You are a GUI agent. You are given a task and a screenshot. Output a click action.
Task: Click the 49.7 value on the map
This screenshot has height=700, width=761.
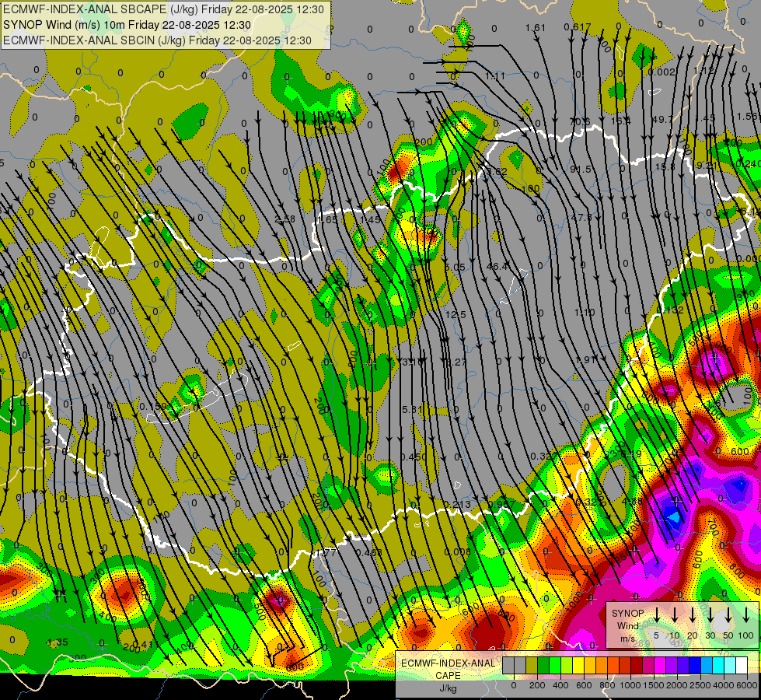point(662,119)
